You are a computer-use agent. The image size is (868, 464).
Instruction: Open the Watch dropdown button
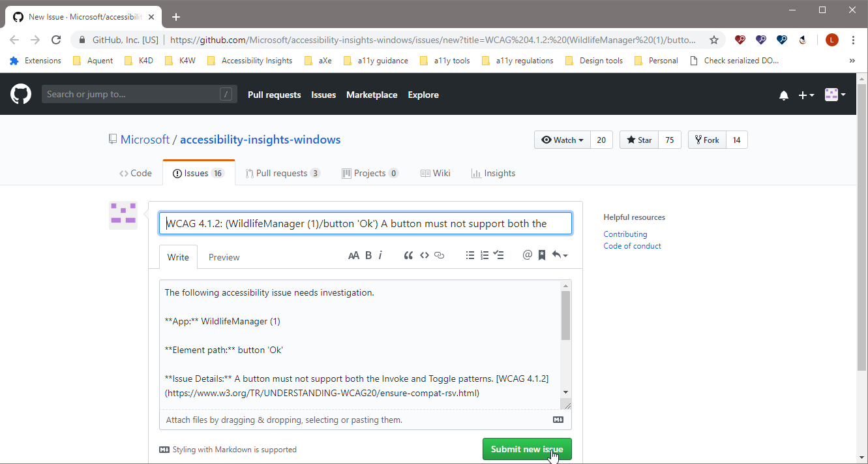562,140
